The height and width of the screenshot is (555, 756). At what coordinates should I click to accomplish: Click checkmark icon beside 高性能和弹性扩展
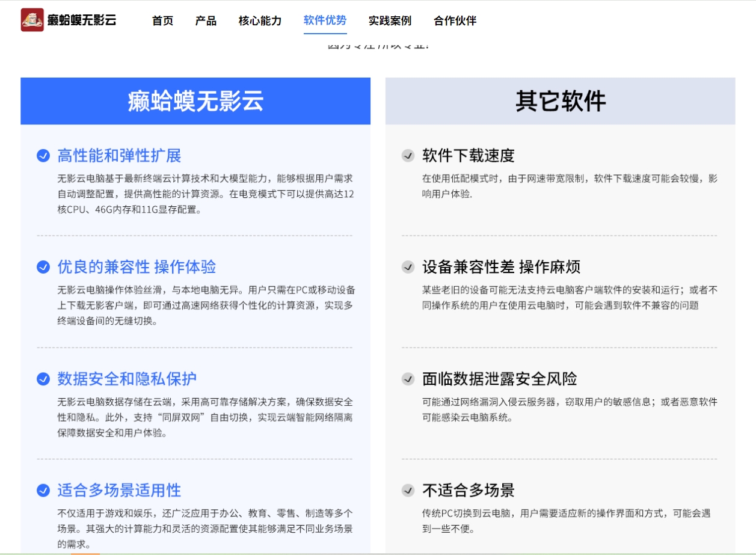[43, 156]
